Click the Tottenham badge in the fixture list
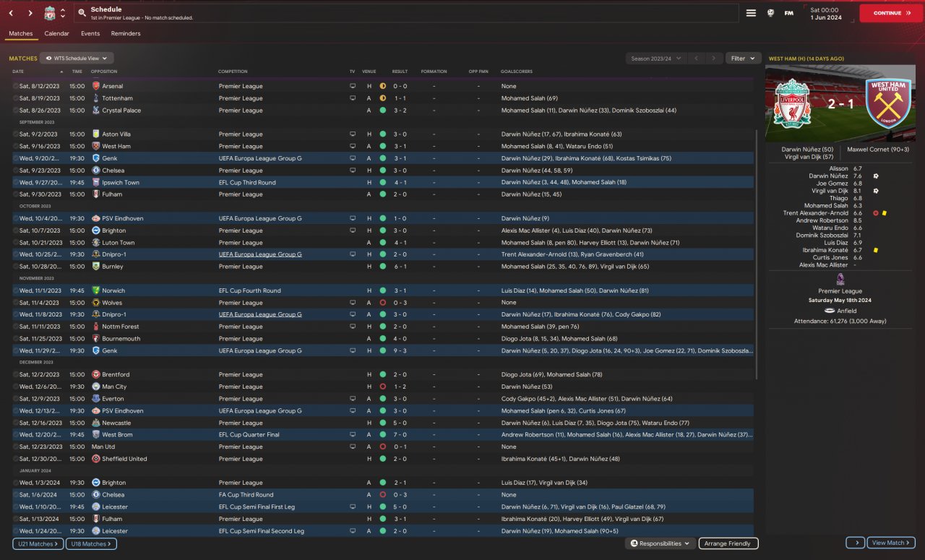Image resolution: width=925 pixels, height=560 pixels. tap(95, 98)
